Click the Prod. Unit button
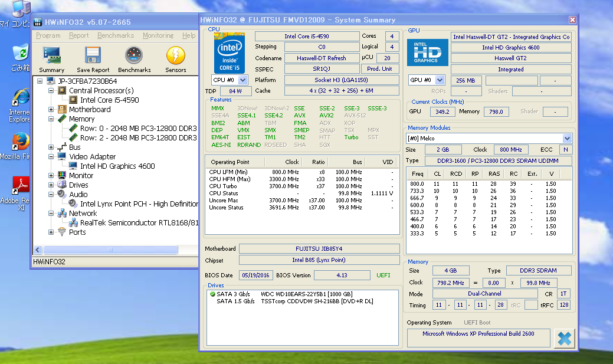The height and width of the screenshot is (364, 613). (379, 69)
